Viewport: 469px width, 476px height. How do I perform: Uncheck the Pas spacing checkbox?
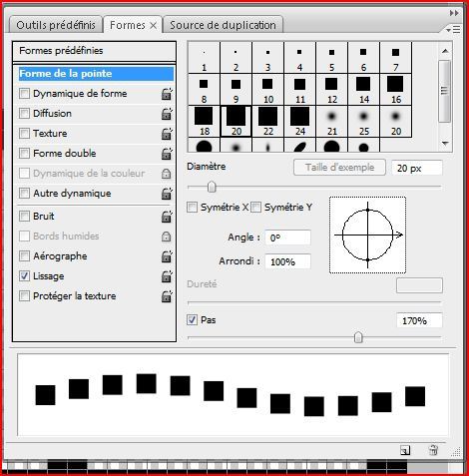tap(192, 320)
